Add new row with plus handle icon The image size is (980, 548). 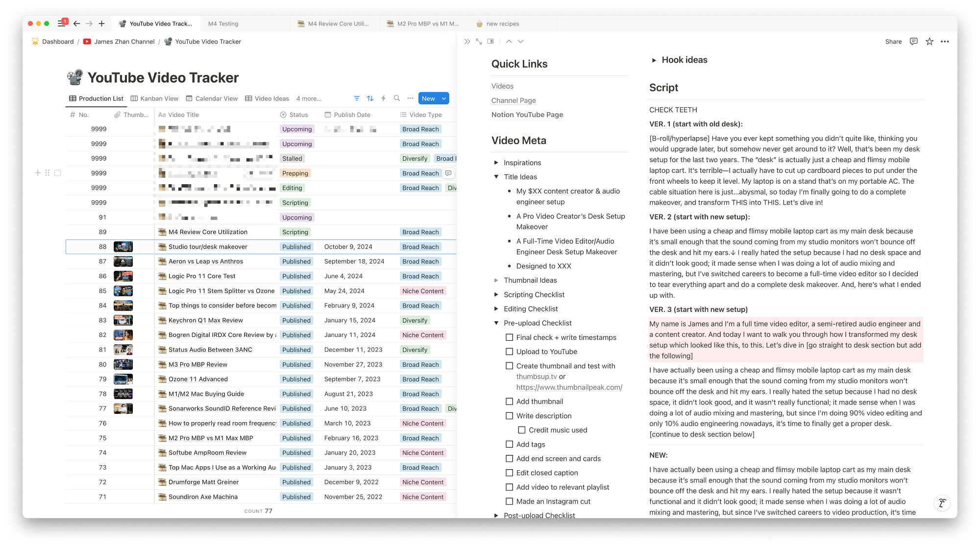pyautogui.click(x=38, y=173)
